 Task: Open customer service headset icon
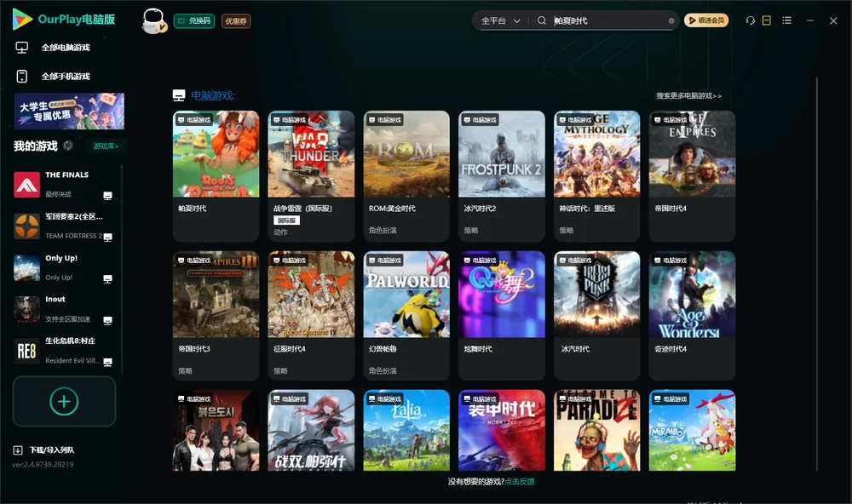(x=750, y=20)
